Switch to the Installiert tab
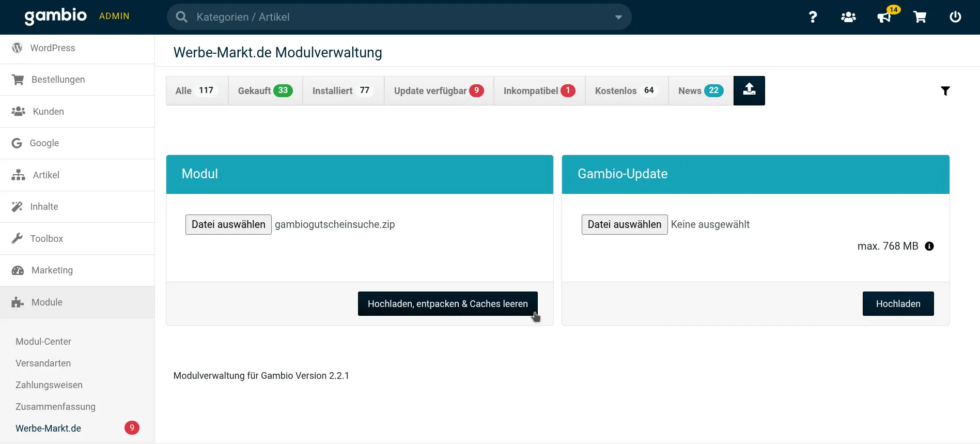Viewport: 980px width, 444px height. [x=344, y=90]
